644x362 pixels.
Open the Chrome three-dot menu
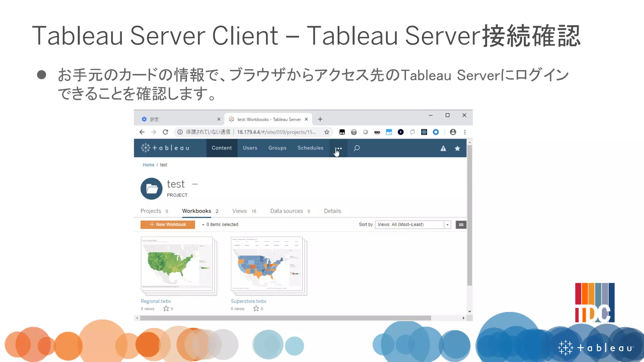point(465,132)
